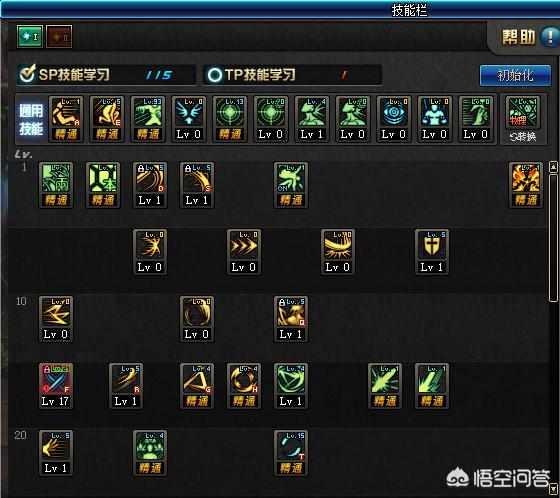Select the blue circular Lv.15 skill with T hotkey
Image resolution: width=560 pixels, height=498 pixels.
[291, 453]
